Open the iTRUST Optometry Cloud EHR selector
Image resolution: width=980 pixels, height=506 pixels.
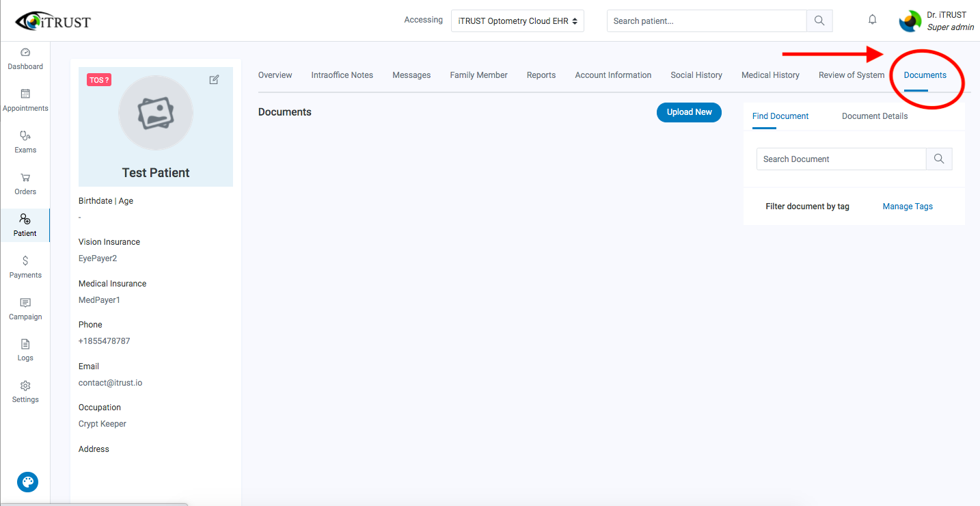click(x=517, y=21)
